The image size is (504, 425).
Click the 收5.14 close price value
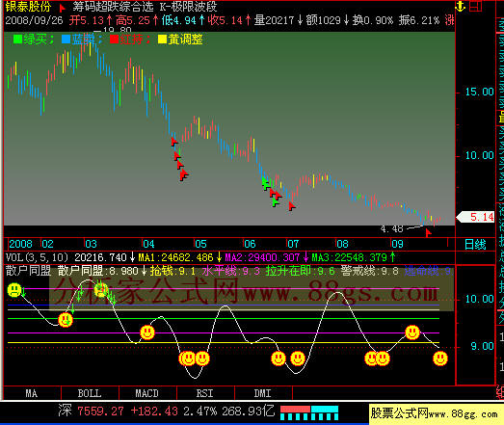click(225, 20)
